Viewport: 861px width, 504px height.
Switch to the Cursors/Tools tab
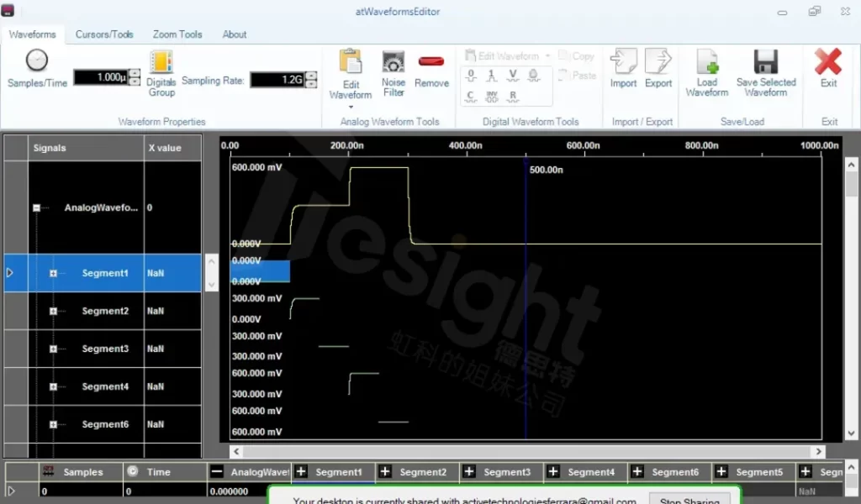click(x=104, y=34)
